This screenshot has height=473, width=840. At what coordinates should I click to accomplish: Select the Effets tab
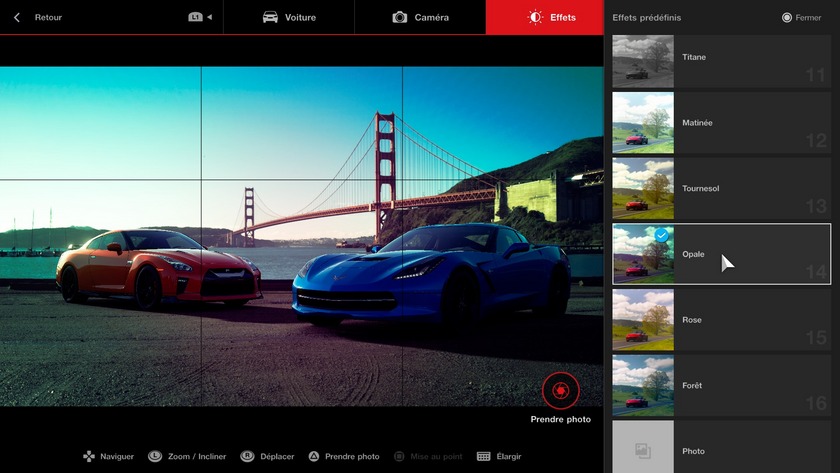[545, 17]
